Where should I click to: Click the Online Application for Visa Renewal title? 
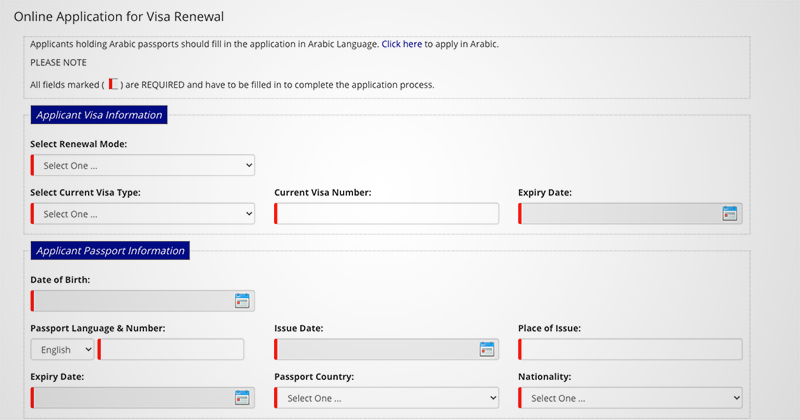tap(119, 17)
